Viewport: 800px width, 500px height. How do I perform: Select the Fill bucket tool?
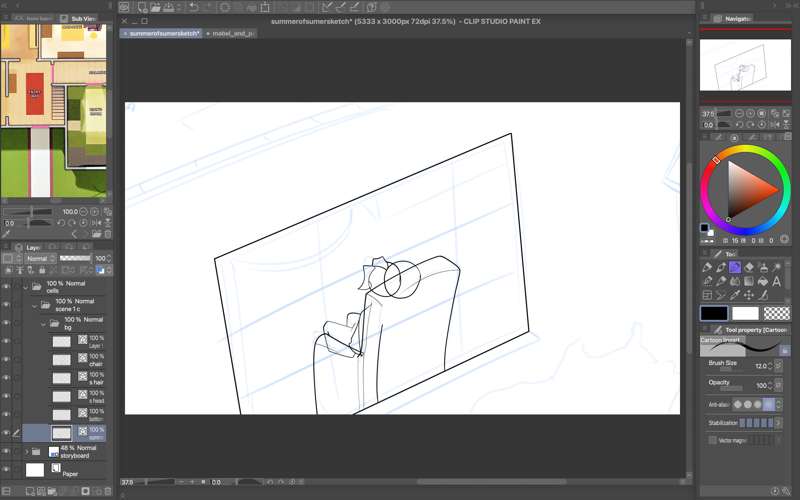(x=763, y=281)
